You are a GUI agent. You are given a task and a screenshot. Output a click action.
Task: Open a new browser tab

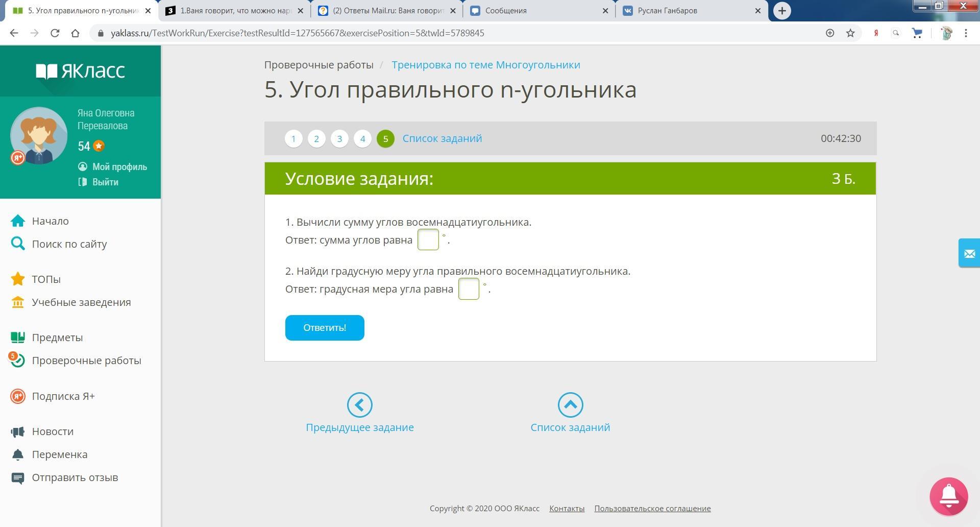tap(782, 11)
